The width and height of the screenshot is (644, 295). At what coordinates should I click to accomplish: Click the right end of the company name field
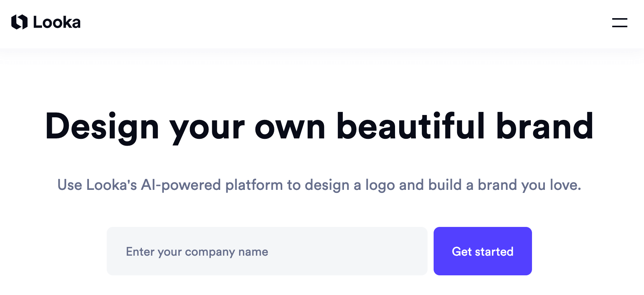click(416, 251)
